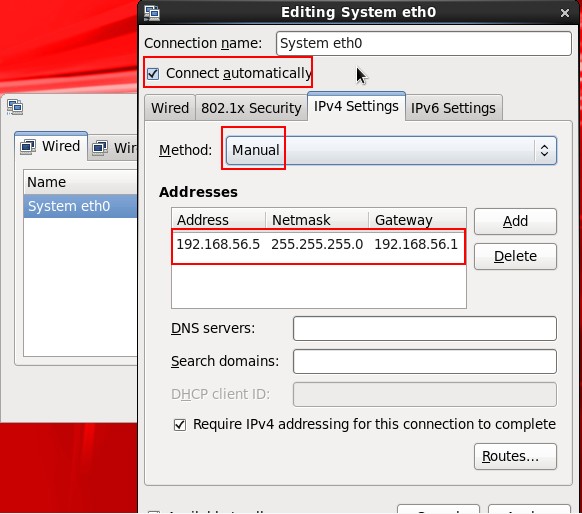Switch to the IPv6 Settings tab
Image resolution: width=582 pixels, height=514 pixels.
click(x=453, y=108)
